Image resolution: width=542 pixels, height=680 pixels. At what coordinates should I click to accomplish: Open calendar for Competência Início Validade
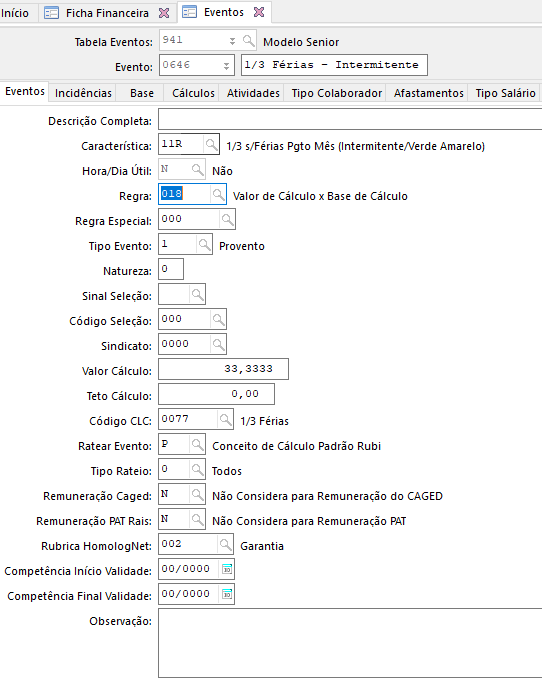click(227, 569)
